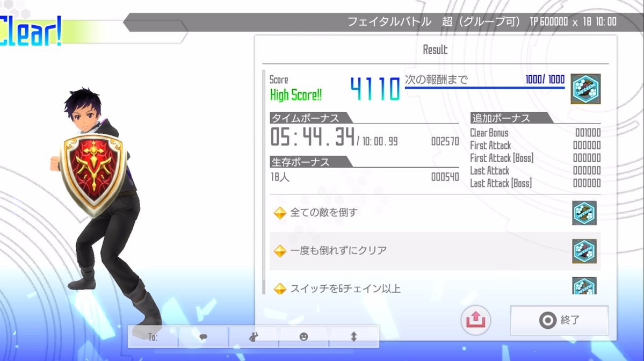The image size is (644, 361).
Task: Select the hand gesture icon in emote bar
Action: pos(254,337)
